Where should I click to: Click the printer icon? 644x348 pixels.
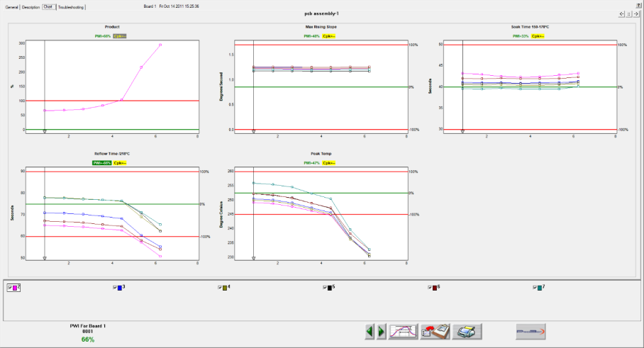[467, 331]
